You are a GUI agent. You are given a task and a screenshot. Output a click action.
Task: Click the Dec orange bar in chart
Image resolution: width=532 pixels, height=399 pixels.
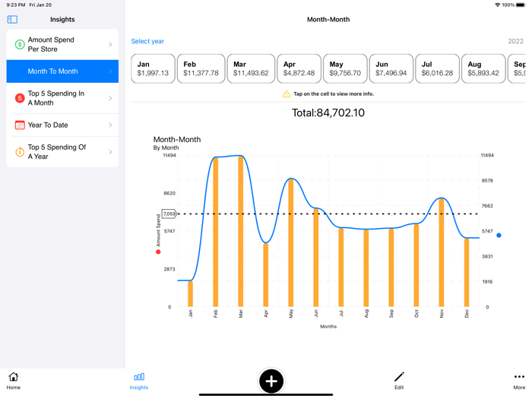click(467, 272)
